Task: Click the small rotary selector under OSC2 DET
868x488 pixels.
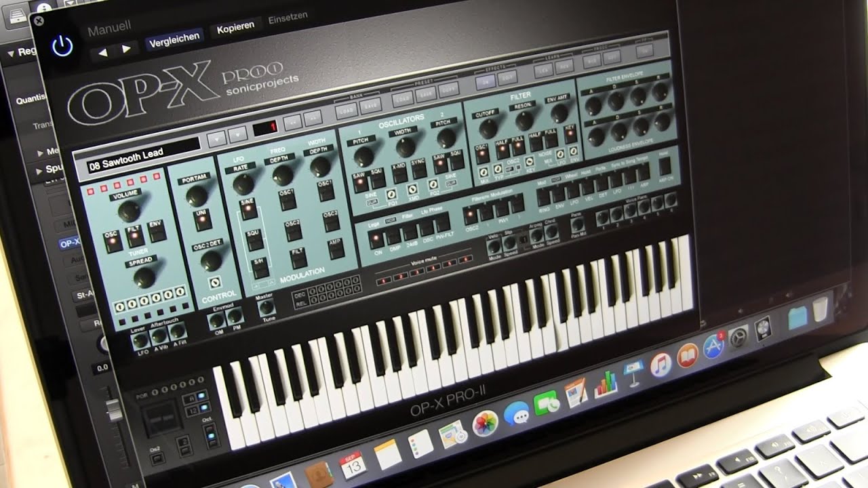Action: 215,282
